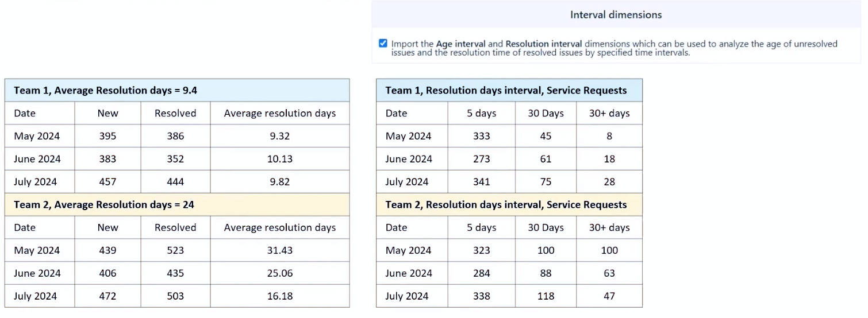Click the 31.43 average resolution days cell
Screen dimensions: 868x318
[280, 250]
